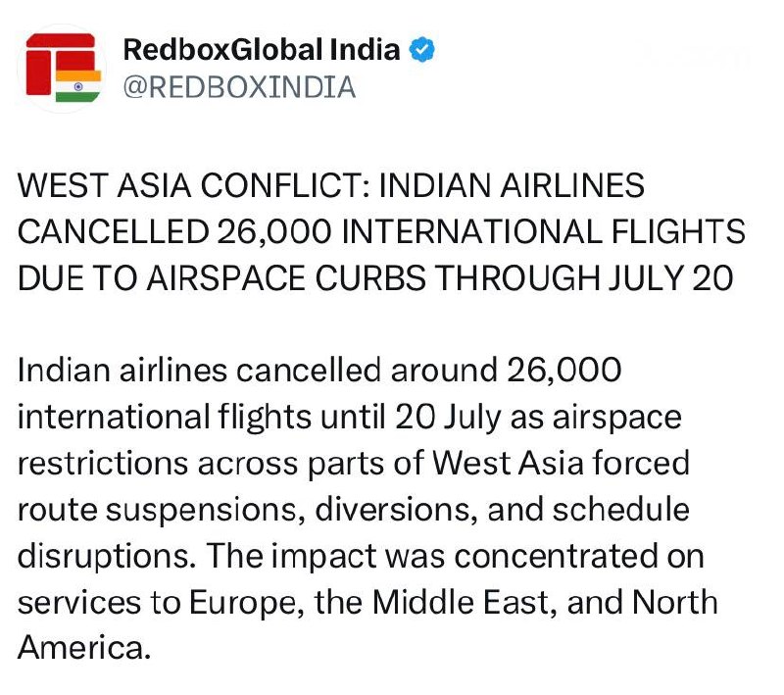Open the @REDBOXINDIA handle link

point(239,87)
